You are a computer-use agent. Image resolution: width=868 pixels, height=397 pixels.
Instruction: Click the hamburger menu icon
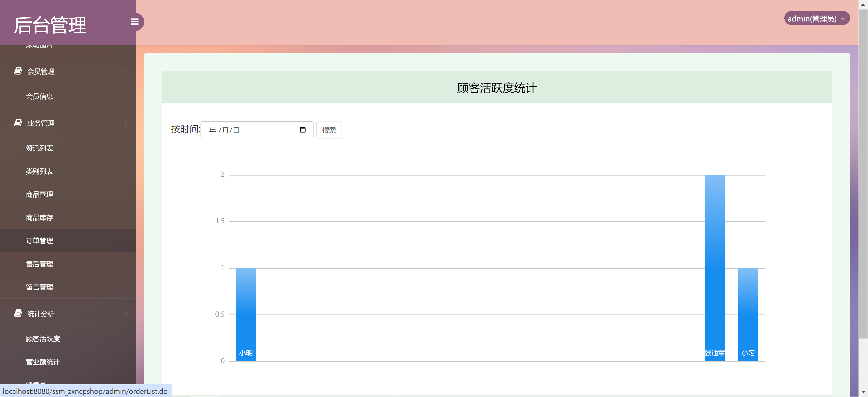click(x=134, y=21)
